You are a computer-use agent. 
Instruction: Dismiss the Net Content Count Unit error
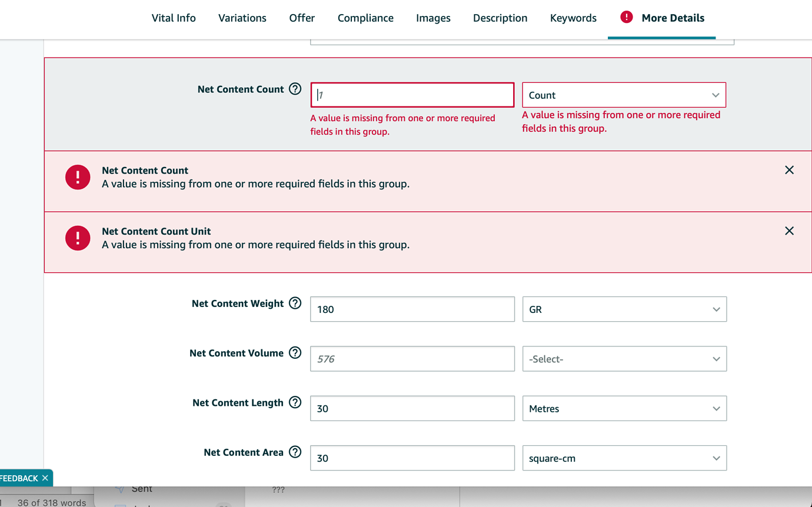789,231
